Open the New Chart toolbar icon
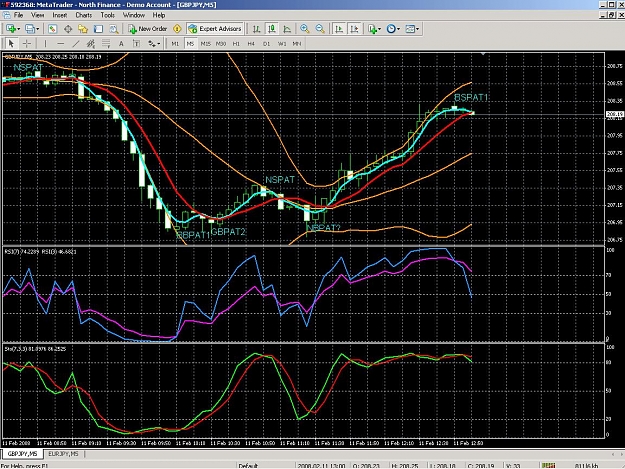Image resolution: width=625 pixels, height=469 pixels. point(11,29)
